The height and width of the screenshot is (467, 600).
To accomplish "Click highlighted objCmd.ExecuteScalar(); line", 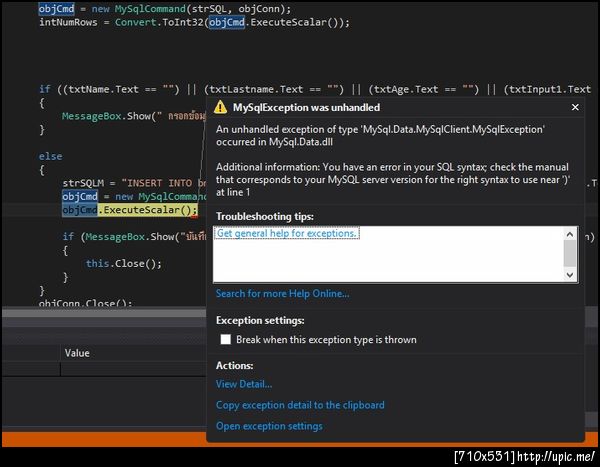I will tap(130, 210).
